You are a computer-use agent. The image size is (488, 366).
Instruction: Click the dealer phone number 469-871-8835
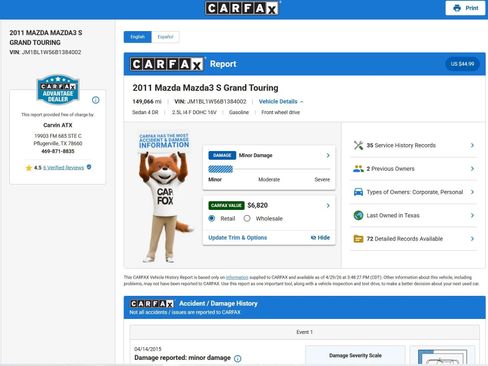coord(58,151)
